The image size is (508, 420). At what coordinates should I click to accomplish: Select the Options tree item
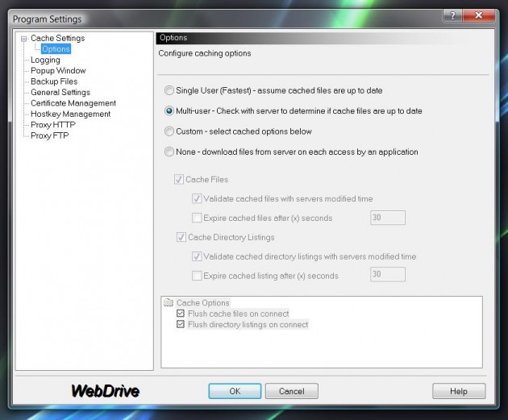point(56,49)
